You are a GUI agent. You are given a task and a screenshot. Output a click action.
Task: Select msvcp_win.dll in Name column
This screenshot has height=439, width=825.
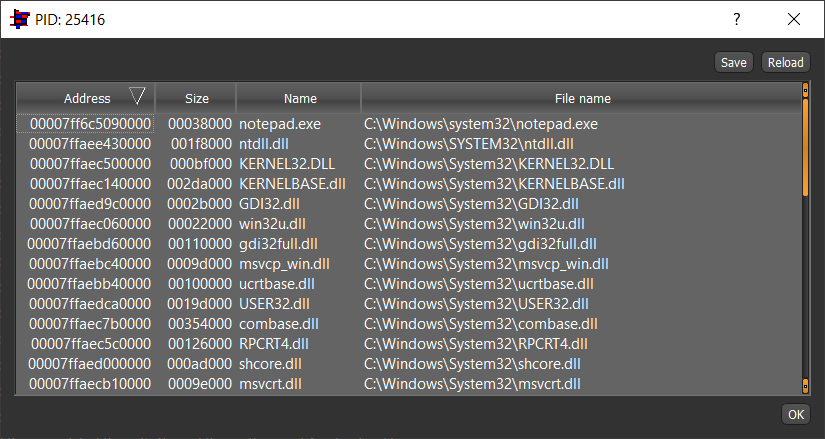[284, 264]
